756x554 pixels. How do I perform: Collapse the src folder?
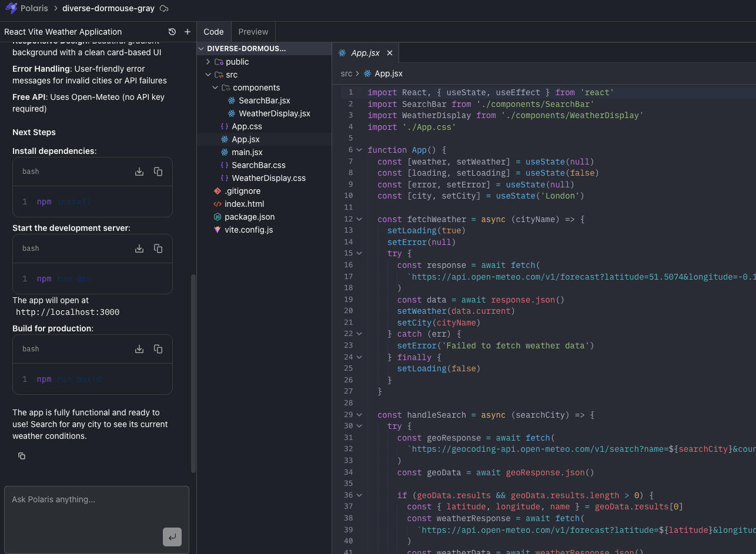tap(208, 75)
